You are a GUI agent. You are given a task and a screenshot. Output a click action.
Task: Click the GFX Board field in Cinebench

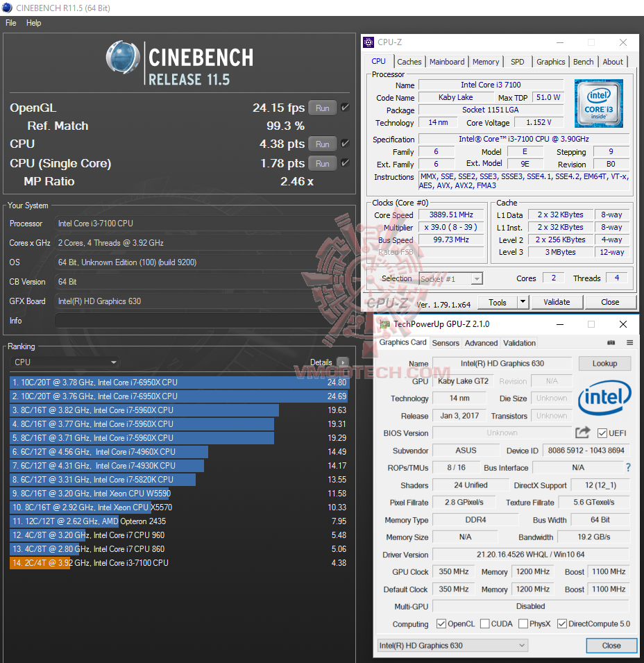click(203, 301)
